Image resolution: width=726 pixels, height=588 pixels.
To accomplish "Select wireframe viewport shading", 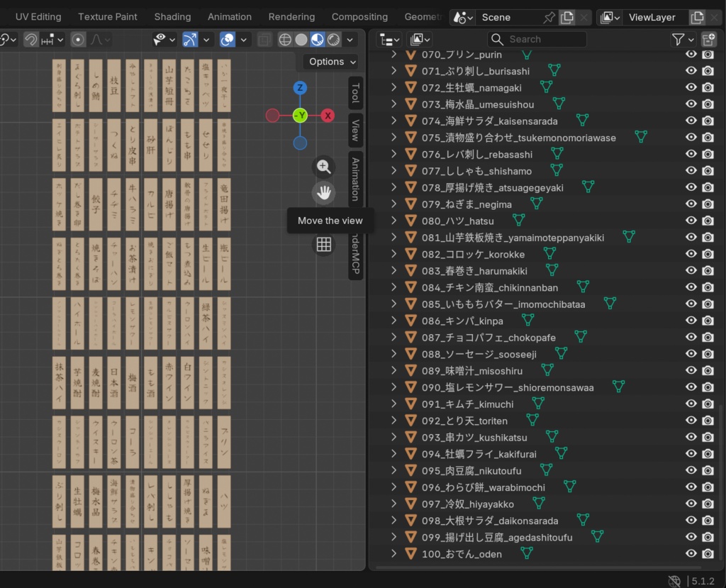I will coord(285,40).
